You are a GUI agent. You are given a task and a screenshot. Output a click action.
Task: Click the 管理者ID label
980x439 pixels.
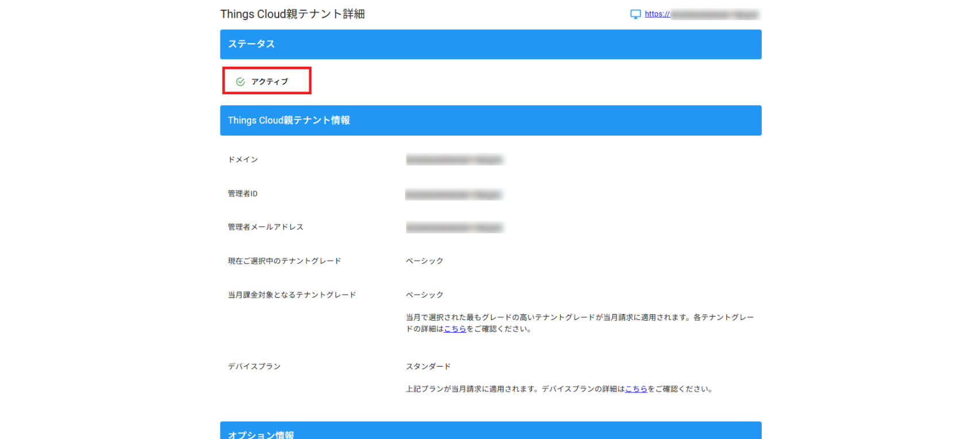click(242, 194)
